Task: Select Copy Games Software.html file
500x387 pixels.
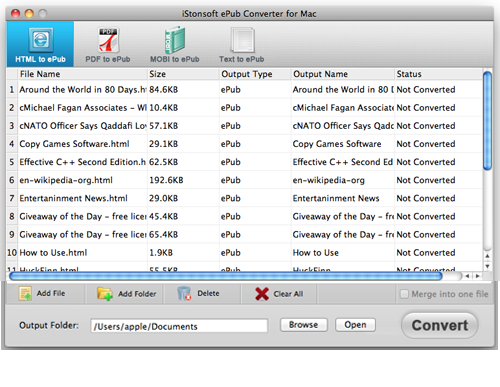Action: [245, 144]
